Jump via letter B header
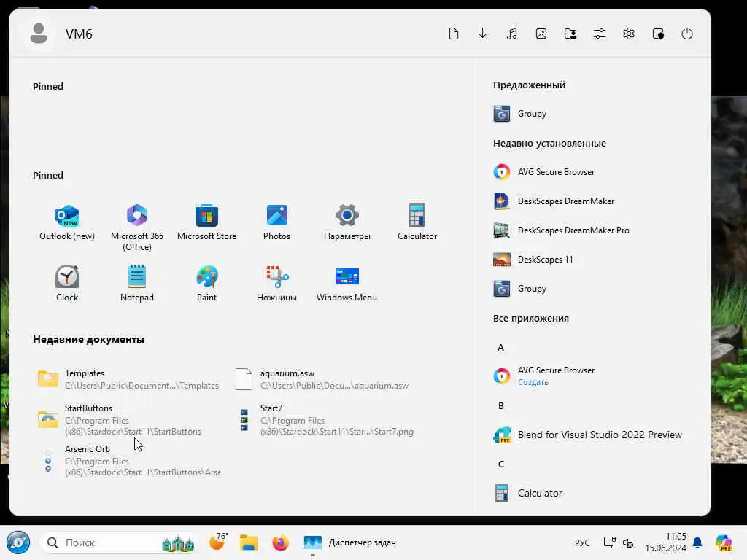 tap(500, 406)
